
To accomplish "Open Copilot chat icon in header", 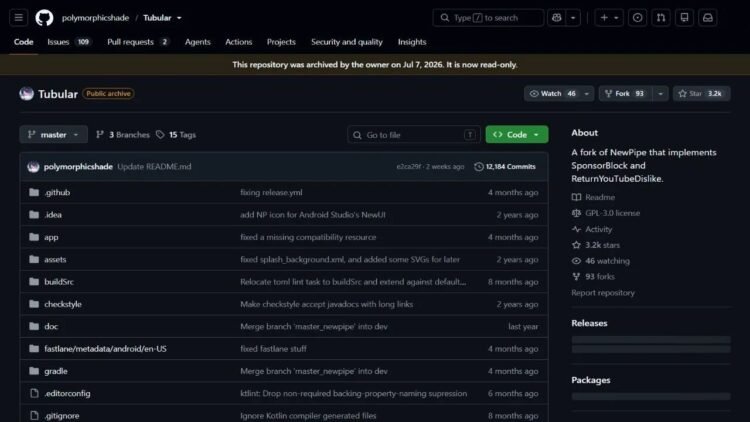I will pyautogui.click(x=556, y=18).
